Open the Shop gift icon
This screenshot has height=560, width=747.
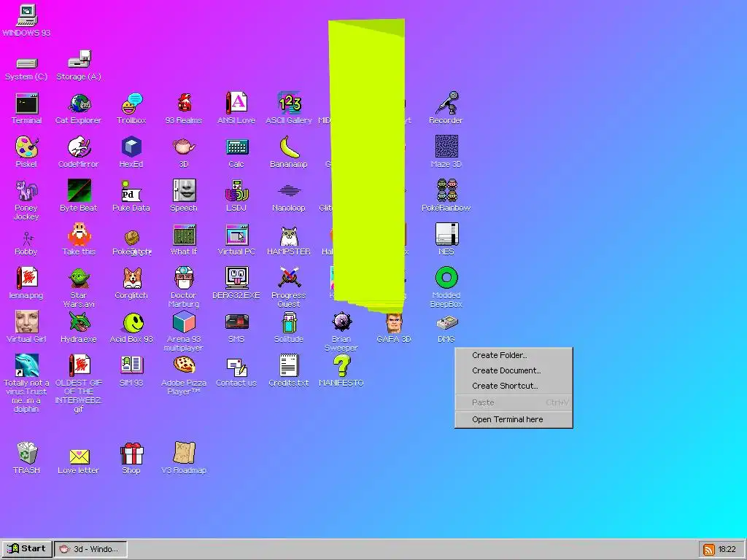[131, 454]
